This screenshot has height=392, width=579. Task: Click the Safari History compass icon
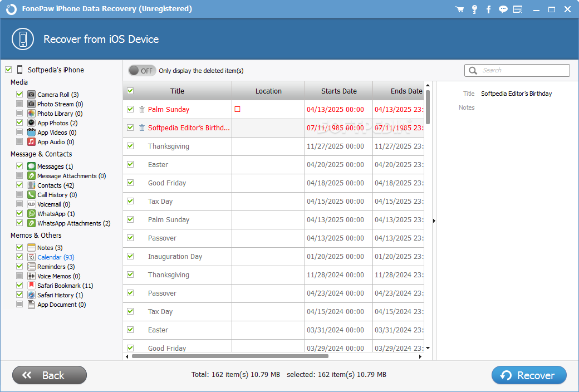pos(31,295)
